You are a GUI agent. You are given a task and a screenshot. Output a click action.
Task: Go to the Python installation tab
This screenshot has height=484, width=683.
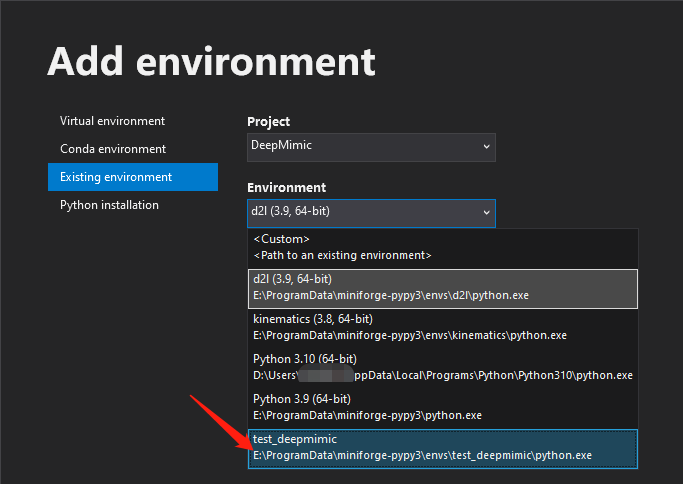pyautogui.click(x=109, y=205)
